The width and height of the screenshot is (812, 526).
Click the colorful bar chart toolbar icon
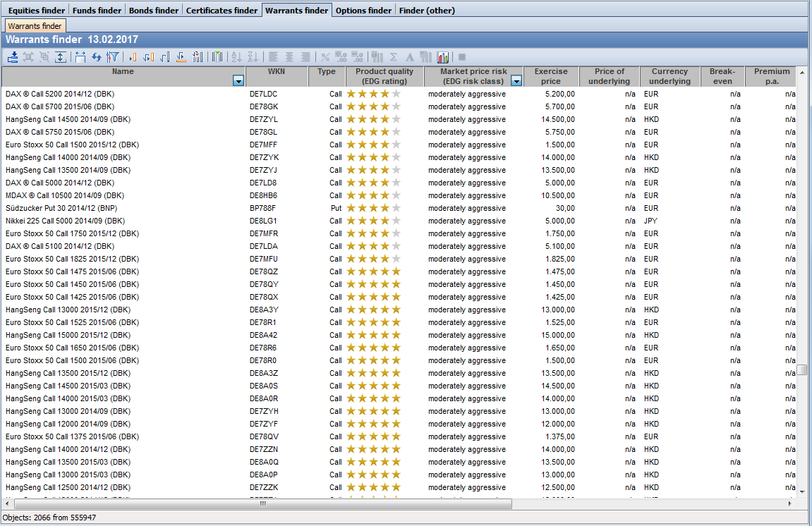click(443, 57)
